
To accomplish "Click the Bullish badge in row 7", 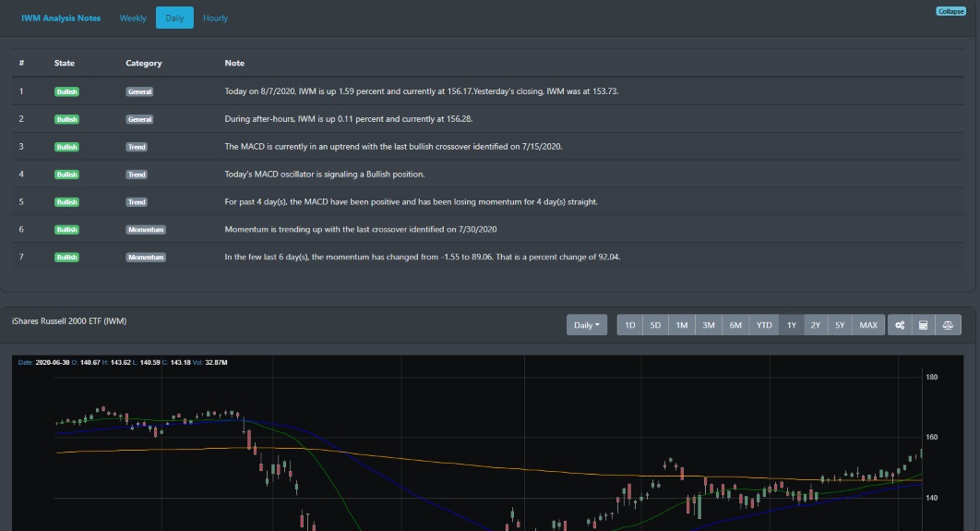I will tap(66, 257).
